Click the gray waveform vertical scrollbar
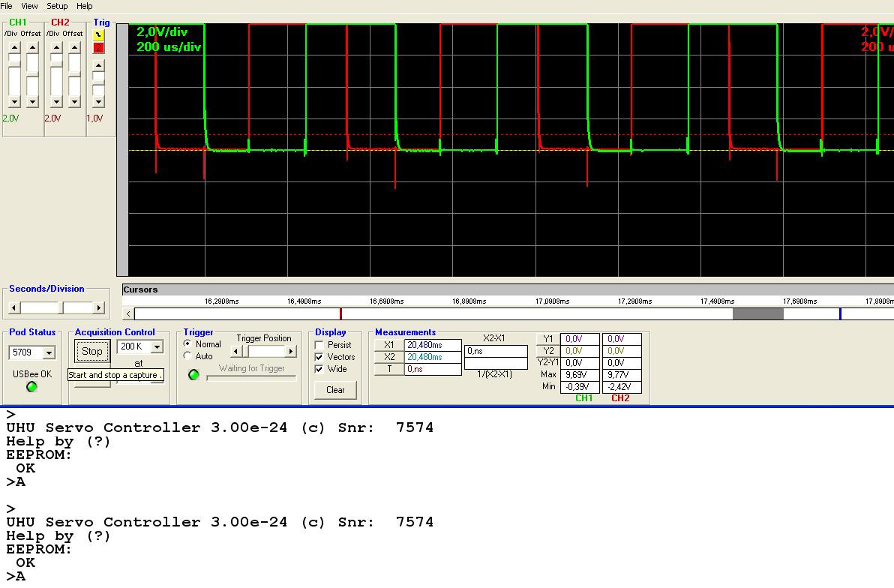The height and width of the screenshot is (588, 894). click(122, 150)
